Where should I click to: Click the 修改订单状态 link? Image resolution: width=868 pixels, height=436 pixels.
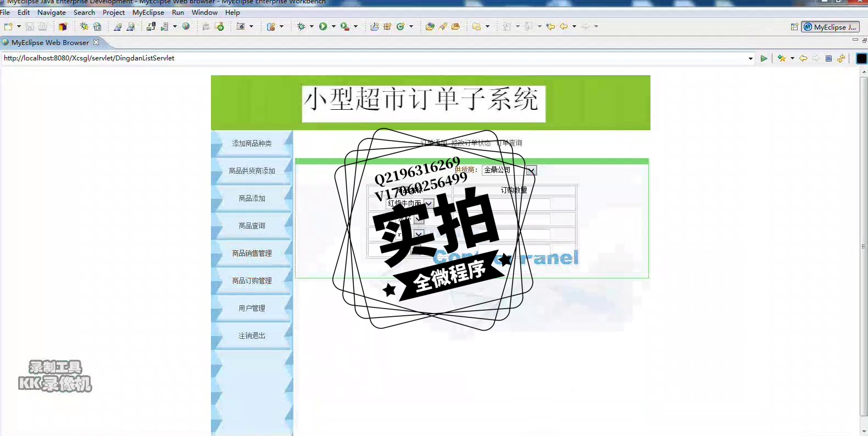tap(471, 143)
